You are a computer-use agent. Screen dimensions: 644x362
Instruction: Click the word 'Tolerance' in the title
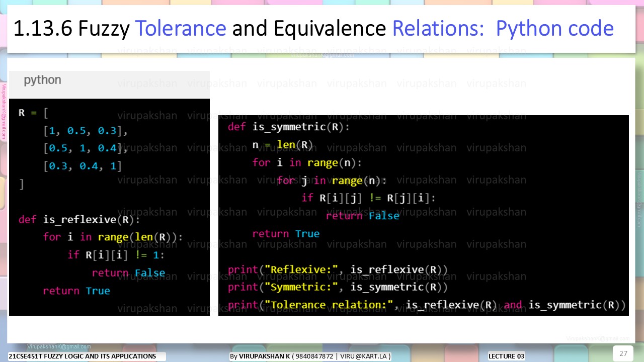(x=181, y=29)
